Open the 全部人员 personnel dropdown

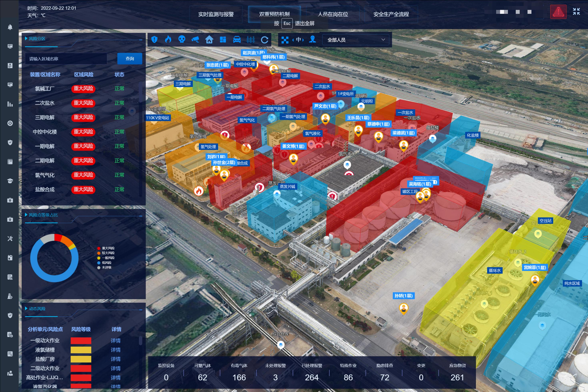pos(356,40)
